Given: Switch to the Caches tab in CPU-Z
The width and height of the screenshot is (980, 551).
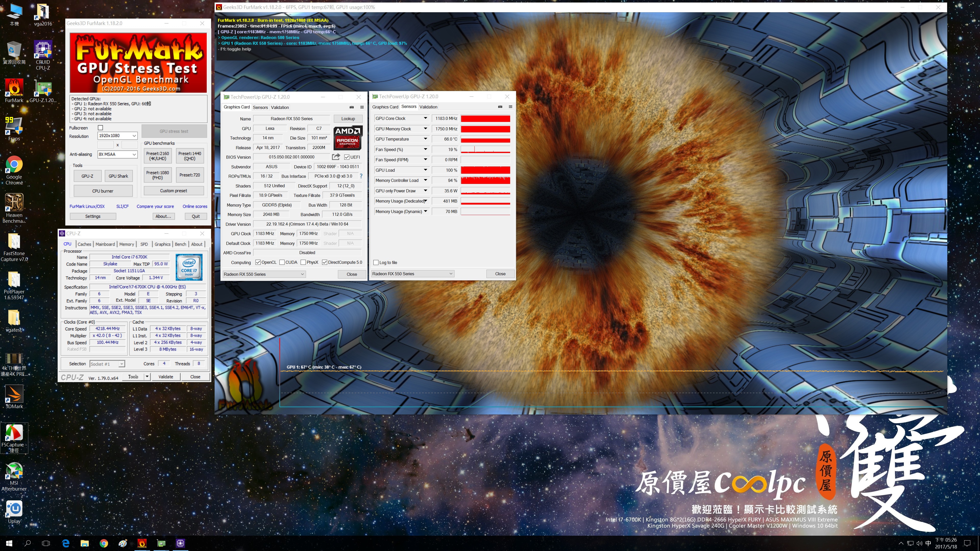Looking at the screenshot, I should click(x=84, y=244).
